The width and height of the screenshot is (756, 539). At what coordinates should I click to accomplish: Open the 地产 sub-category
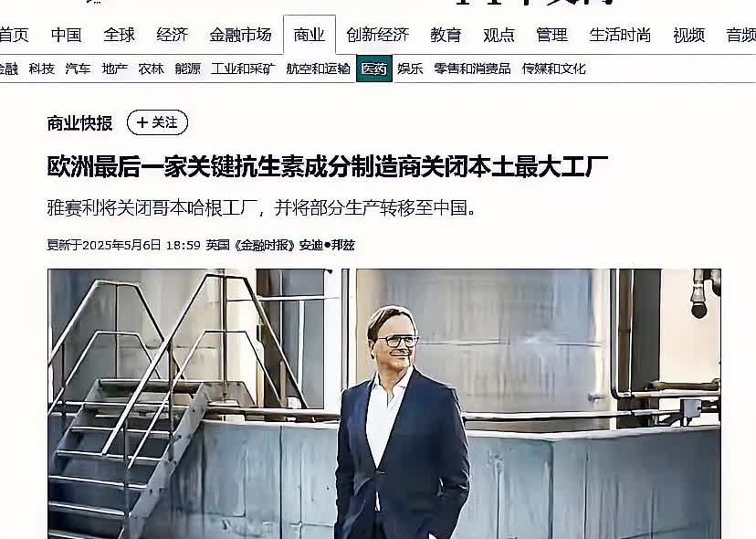[x=115, y=69]
